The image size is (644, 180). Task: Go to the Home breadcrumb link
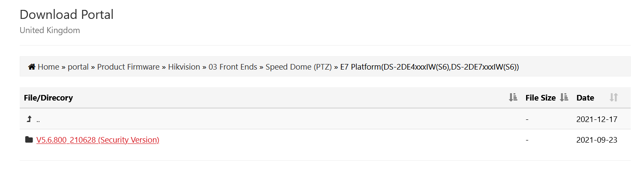coord(48,67)
